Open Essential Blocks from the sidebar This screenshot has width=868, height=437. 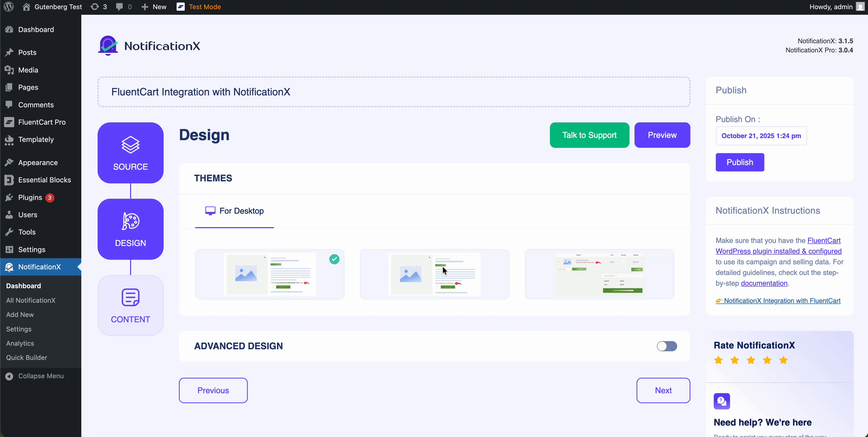[44, 180]
